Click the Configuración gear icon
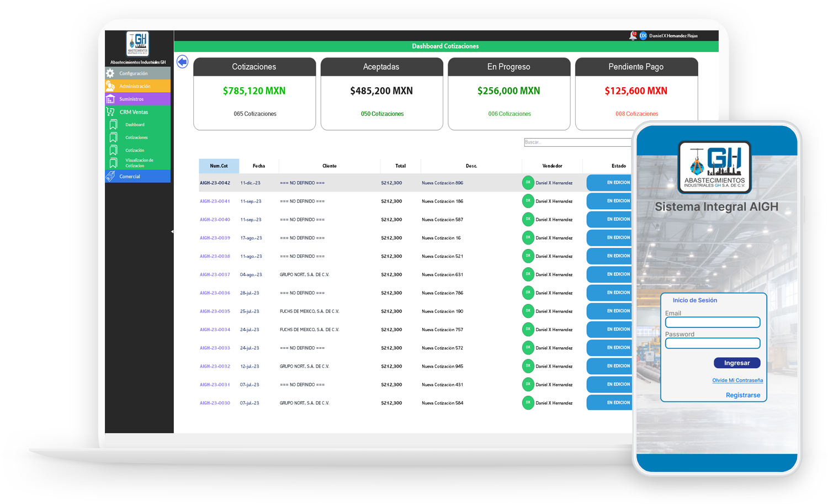This screenshot has width=828, height=504. coord(110,73)
